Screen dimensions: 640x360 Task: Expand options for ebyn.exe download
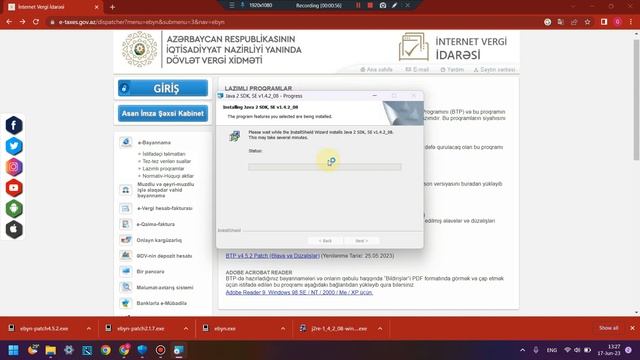click(x=283, y=329)
